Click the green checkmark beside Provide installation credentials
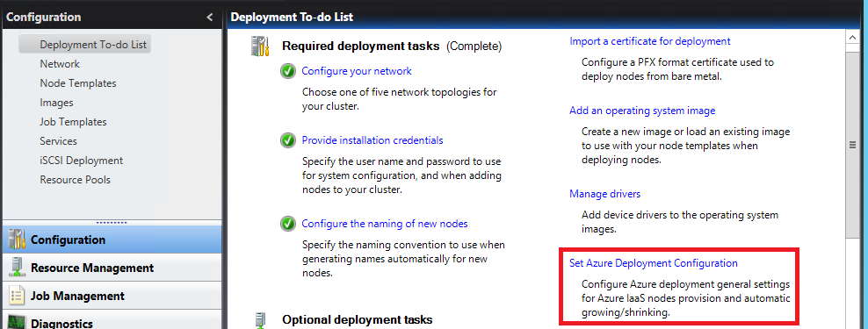Viewport: 868px width, 329px height. tap(287, 140)
